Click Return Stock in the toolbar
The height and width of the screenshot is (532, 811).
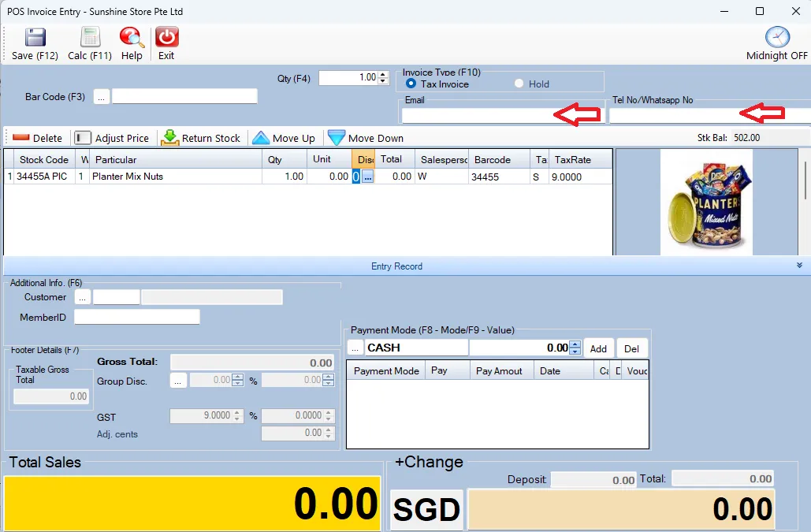click(201, 138)
